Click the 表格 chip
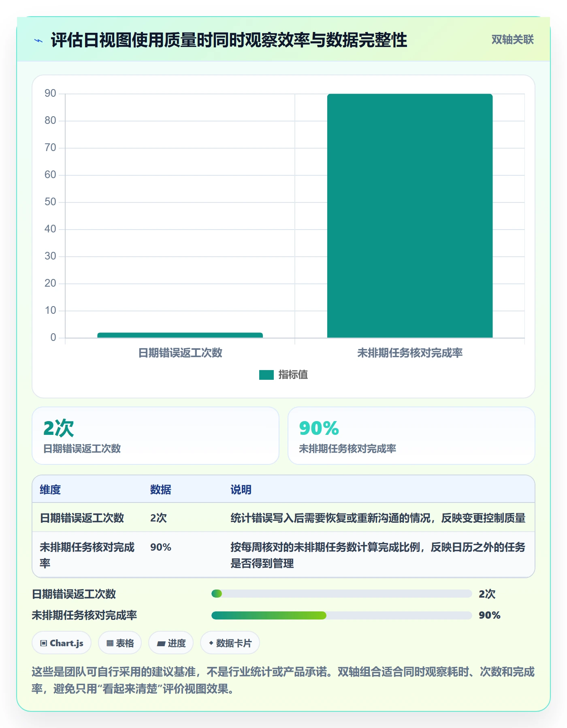 click(x=120, y=643)
